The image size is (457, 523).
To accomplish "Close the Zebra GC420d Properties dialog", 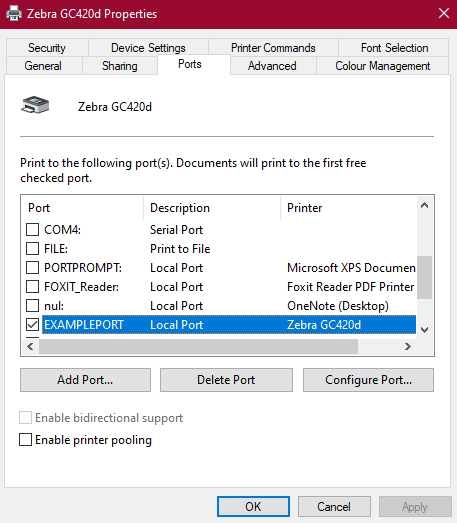I will [444, 13].
